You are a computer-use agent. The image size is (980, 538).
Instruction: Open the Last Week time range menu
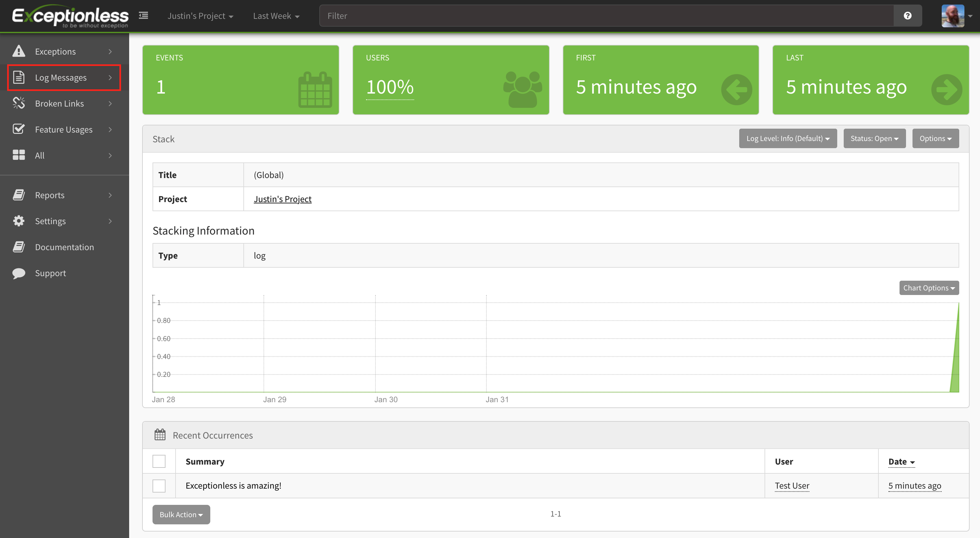pos(276,16)
